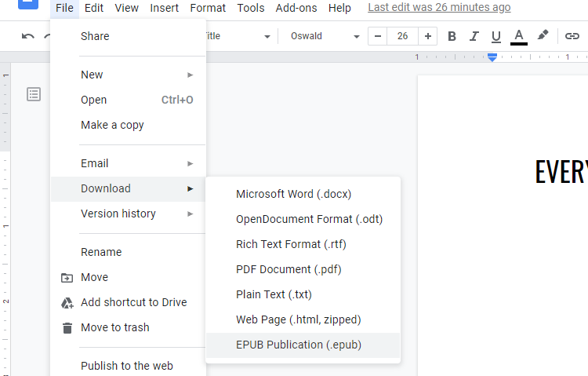This screenshot has height=376, width=588.
Task: Download as Web Page (.html, zipped)
Action: (x=303, y=320)
